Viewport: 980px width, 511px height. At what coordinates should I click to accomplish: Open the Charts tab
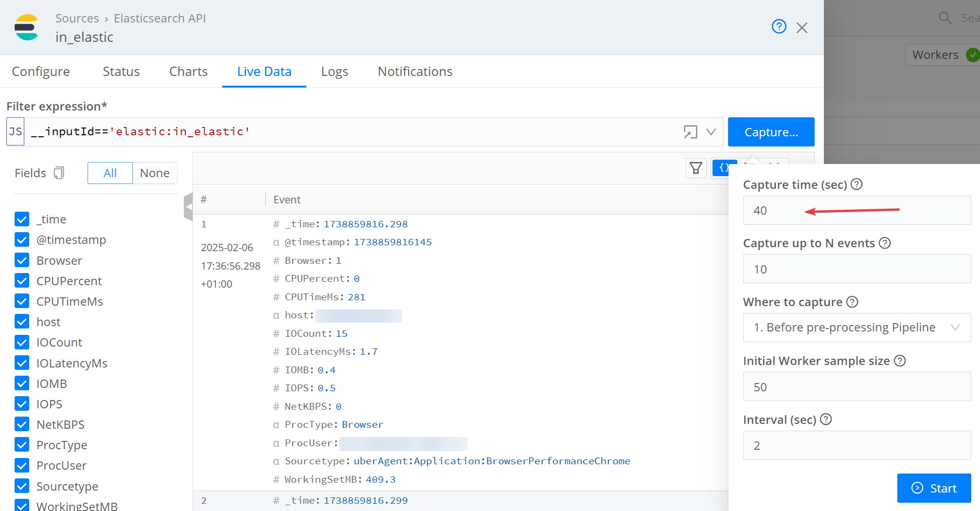pyautogui.click(x=188, y=72)
